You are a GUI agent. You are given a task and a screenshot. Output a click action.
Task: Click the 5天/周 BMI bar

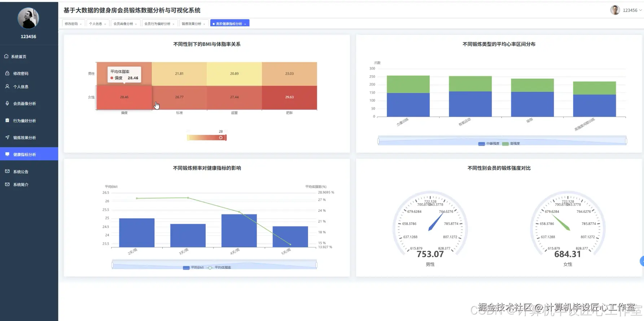(290, 237)
